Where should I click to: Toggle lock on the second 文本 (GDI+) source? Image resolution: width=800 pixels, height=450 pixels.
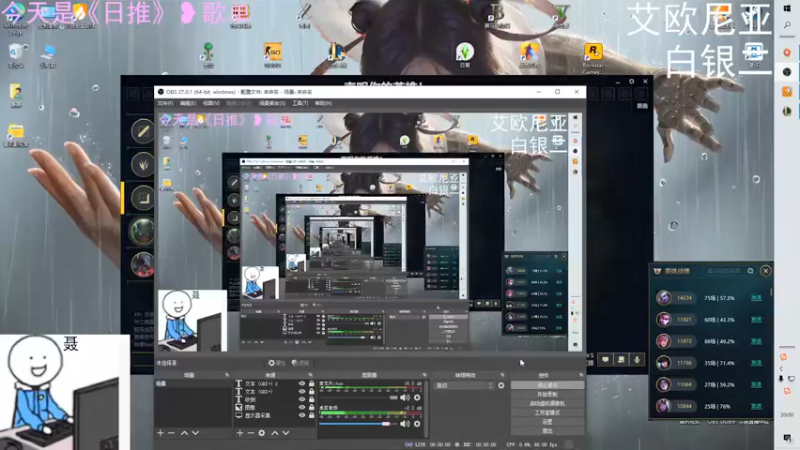tap(311, 392)
